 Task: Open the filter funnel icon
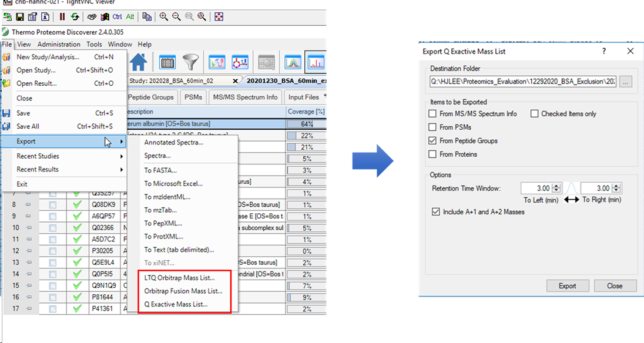click(190, 63)
